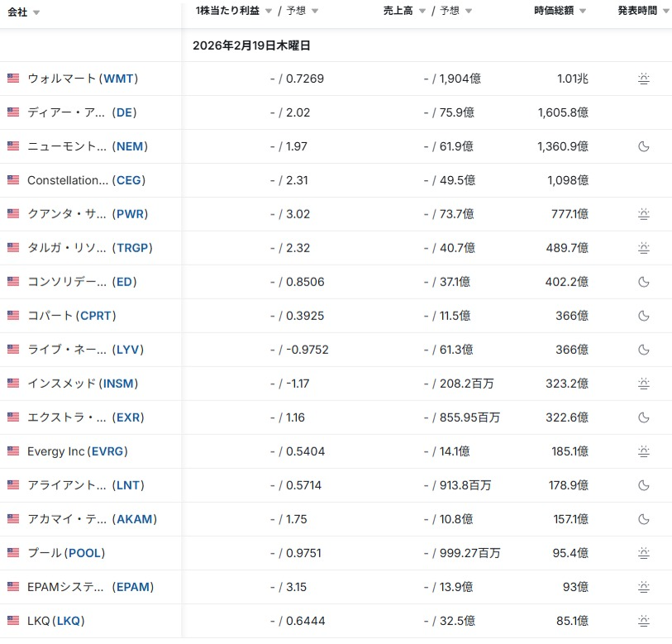Click the moon icon in Akamai (AKAM) row
The width and height of the screenshot is (672, 644).
tap(644, 519)
